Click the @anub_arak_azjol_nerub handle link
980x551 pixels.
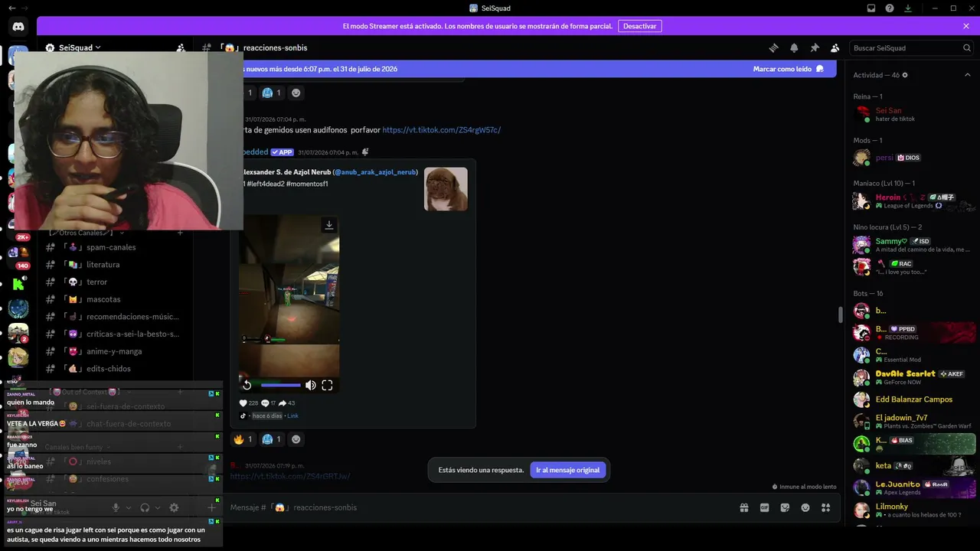pyautogui.click(x=375, y=172)
